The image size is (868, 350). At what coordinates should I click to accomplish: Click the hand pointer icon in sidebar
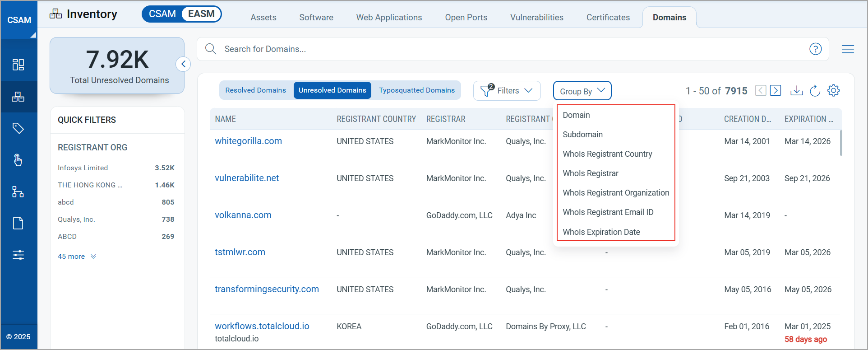click(18, 160)
